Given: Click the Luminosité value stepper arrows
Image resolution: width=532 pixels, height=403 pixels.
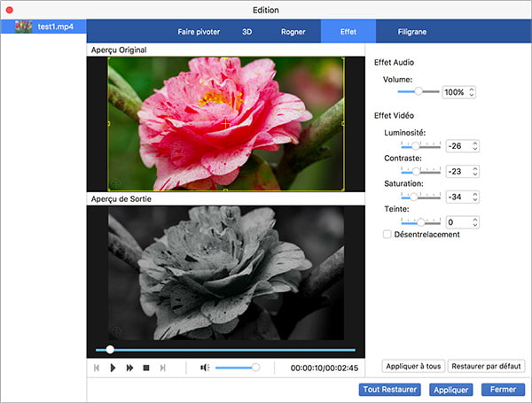Looking at the screenshot, I should click(475, 146).
